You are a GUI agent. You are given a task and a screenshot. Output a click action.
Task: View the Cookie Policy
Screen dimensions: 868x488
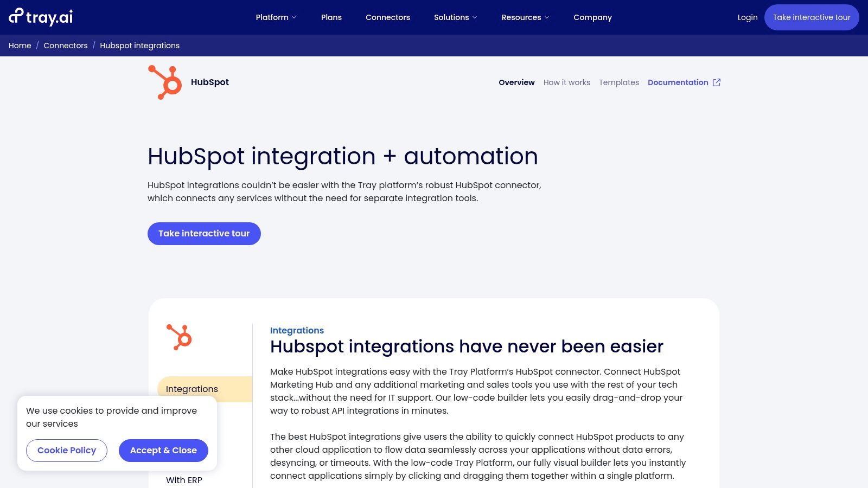click(x=66, y=450)
